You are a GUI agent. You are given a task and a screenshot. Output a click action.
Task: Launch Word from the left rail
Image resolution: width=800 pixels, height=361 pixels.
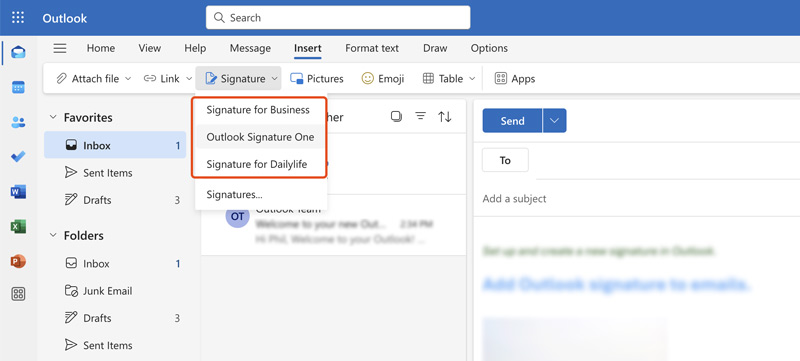[18, 192]
